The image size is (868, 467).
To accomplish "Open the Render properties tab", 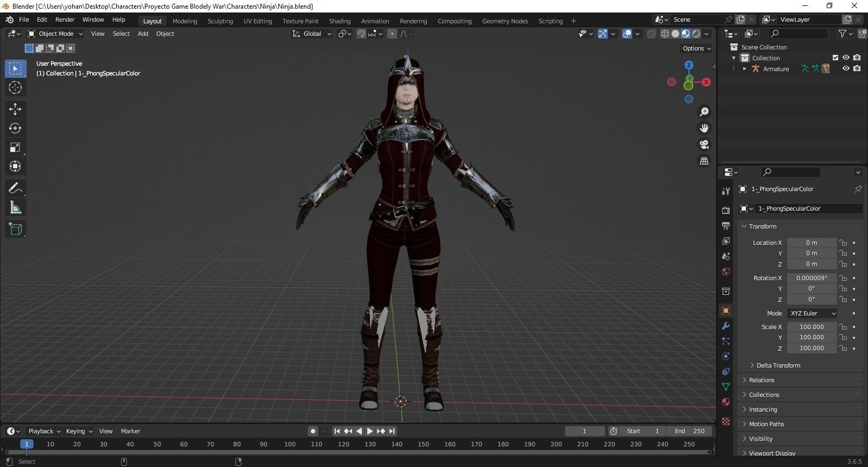I will click(726, 210).
